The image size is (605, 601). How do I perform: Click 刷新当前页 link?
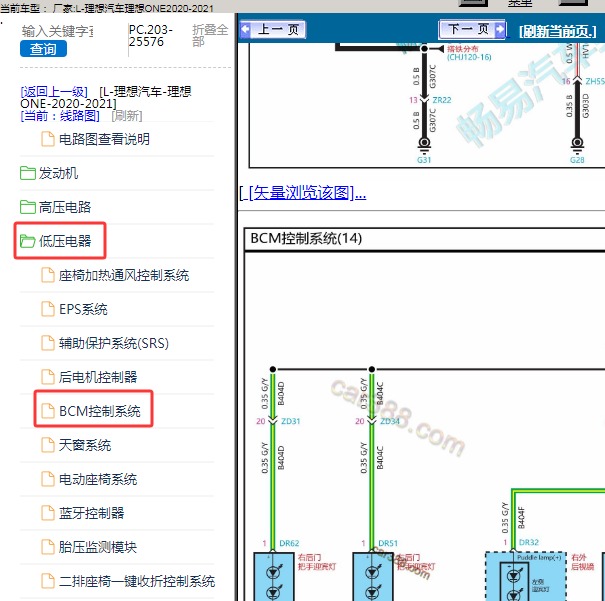(558, 31)
